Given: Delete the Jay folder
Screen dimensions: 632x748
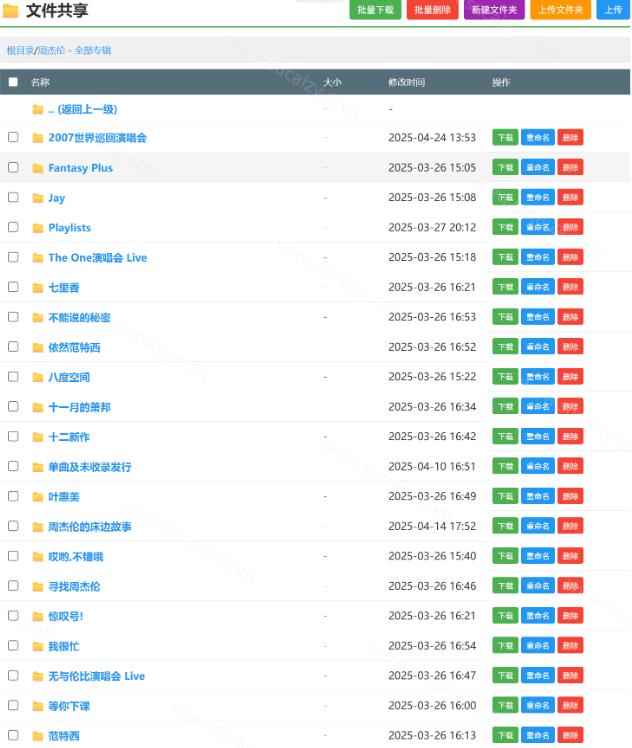Looking at the screenshot, I should [570, 197].
